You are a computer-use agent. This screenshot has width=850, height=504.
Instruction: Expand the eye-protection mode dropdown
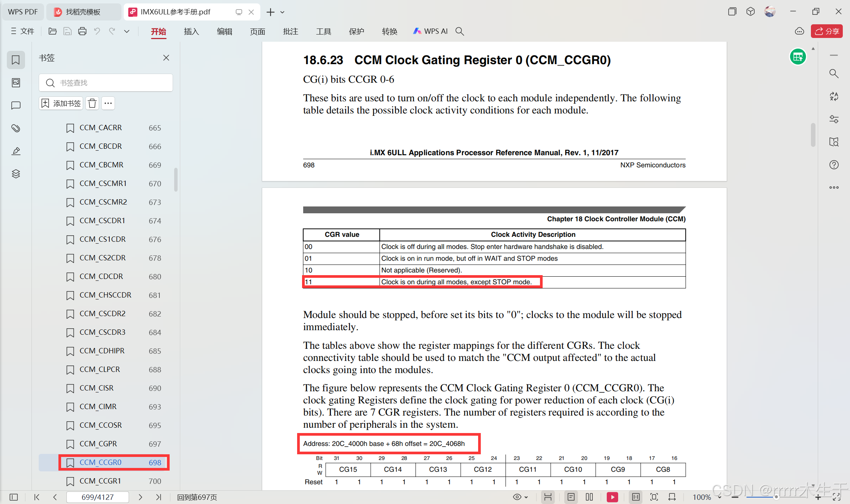[526, 497]
